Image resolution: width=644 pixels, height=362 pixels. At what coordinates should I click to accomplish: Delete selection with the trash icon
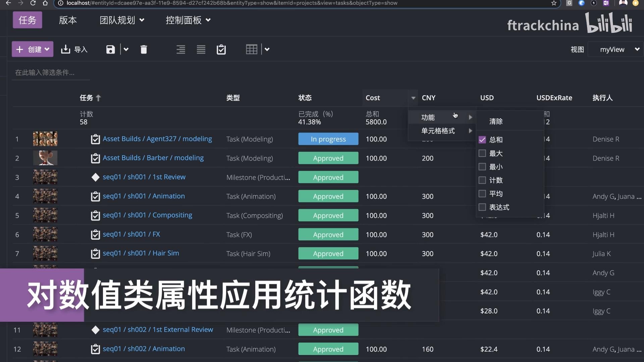(x=144, y=49)
